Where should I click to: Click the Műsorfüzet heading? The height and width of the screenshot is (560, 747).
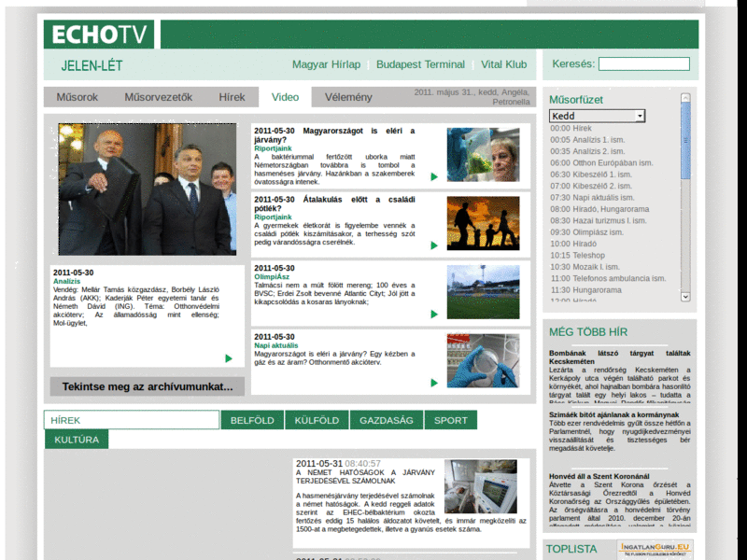tap(575, 100)
